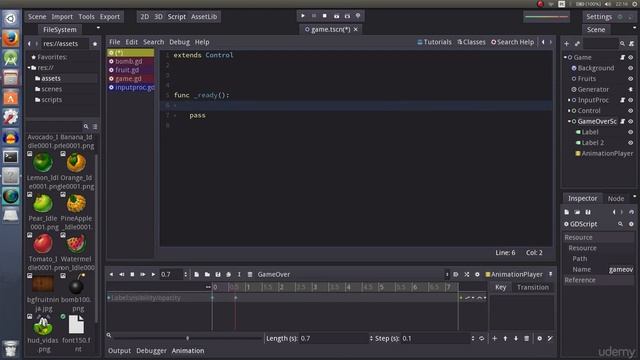The width and height of the screenshot is (640, 360).
Task: Collapse the Game root node
Action: tap(565, 58)
